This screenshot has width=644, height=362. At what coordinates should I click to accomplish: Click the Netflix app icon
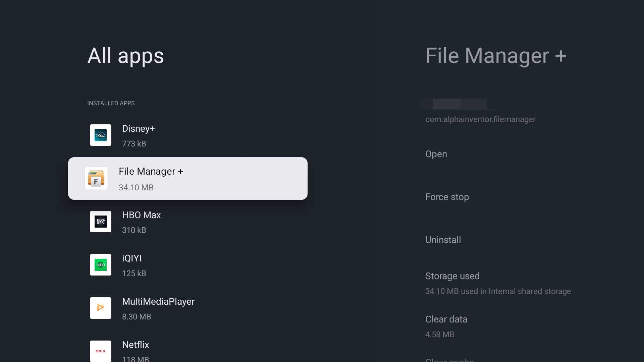point(101,351)
